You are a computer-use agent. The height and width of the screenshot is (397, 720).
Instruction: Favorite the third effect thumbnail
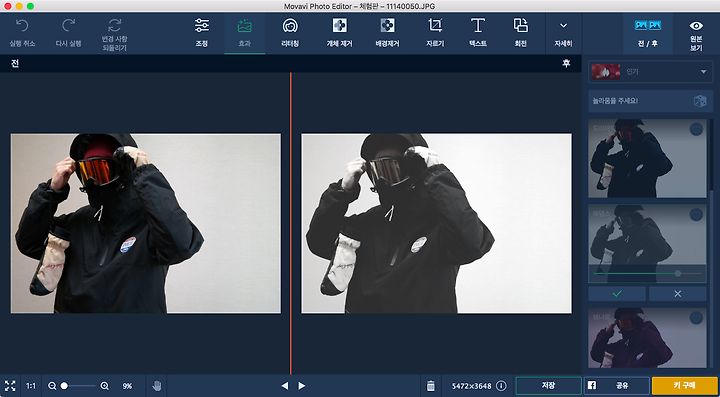[x=696, y=318]
